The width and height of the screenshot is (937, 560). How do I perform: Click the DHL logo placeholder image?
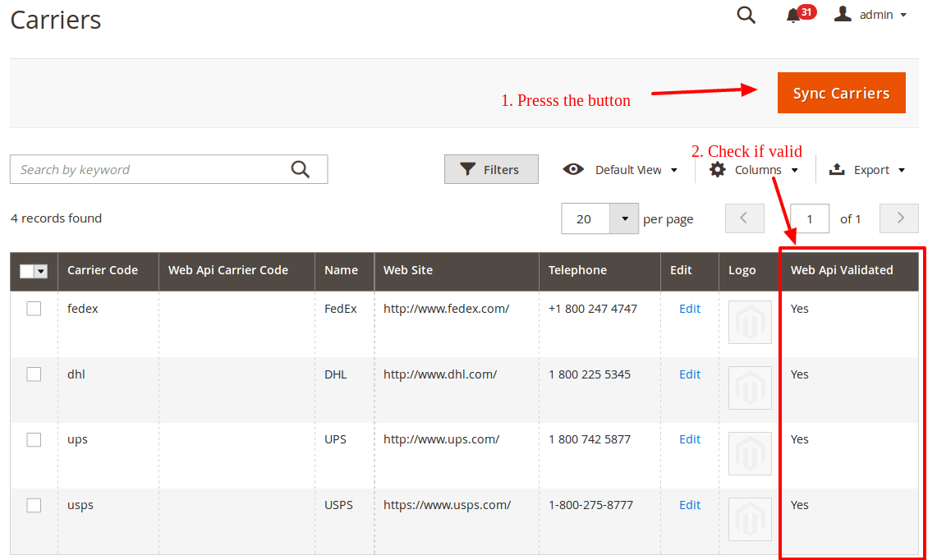[750, 388]
